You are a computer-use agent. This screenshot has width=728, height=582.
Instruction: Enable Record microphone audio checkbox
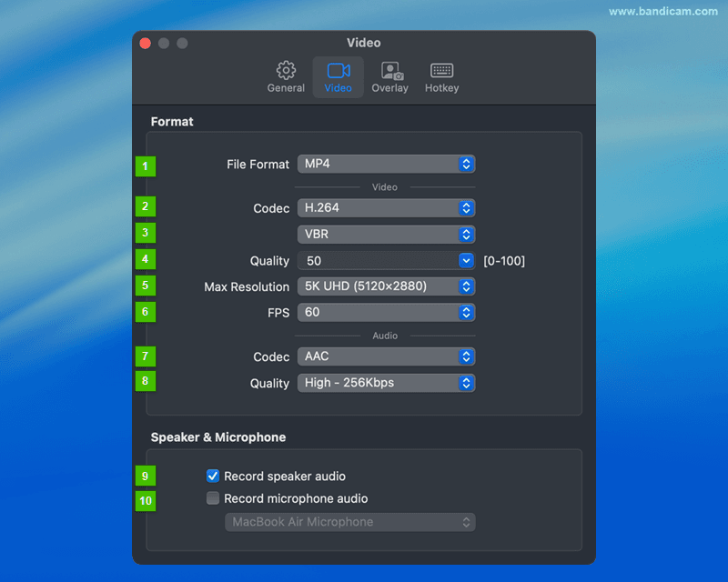(213, 498)
